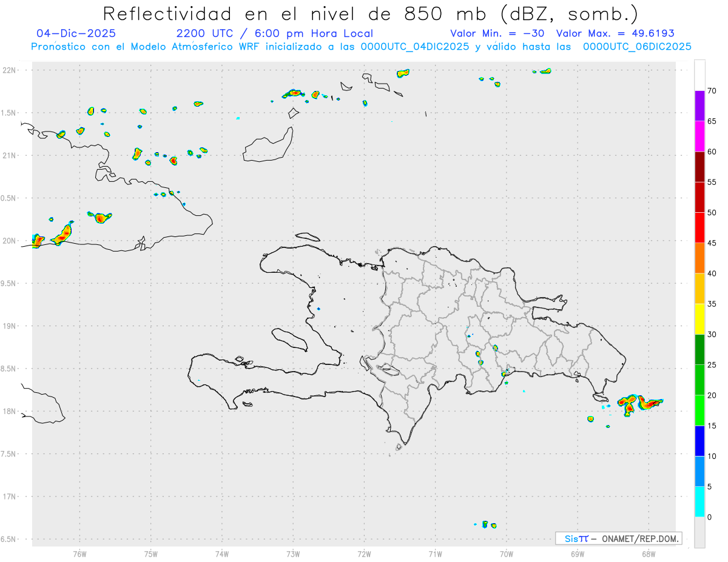This screenshot has height=562, width=728.
Task: Click the dark blue 10–15 dBZ legend swatch
Action: coord(699,441)
